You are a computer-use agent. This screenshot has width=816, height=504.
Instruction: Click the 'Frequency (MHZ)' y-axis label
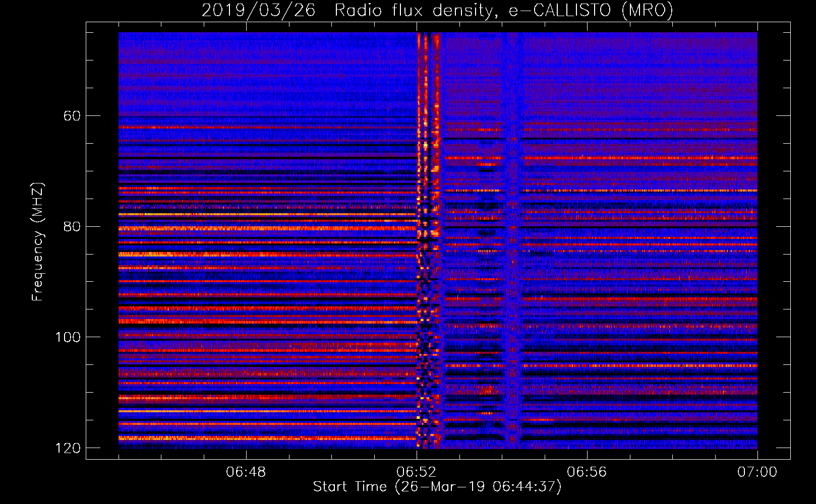(x=38, y=242)
